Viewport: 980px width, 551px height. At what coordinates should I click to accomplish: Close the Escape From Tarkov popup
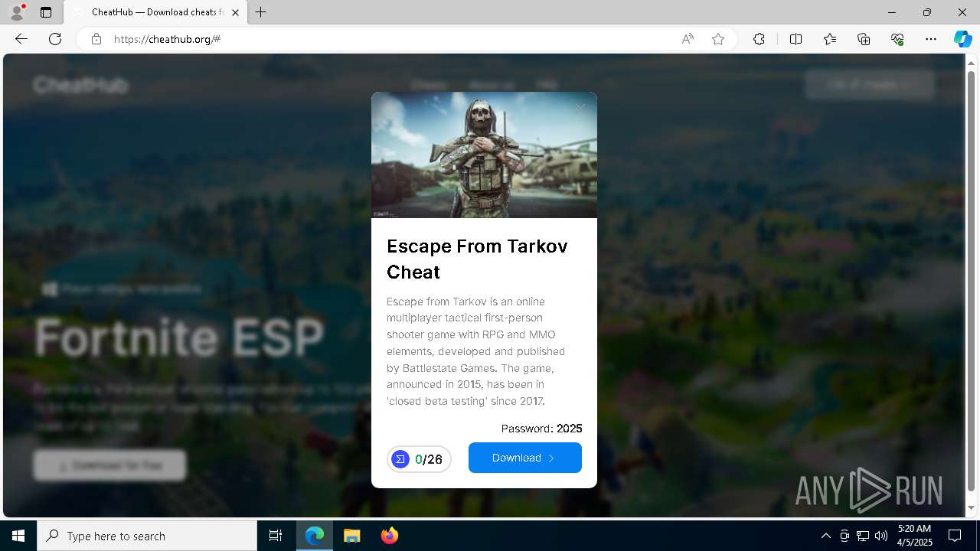[x=580, y=109]
